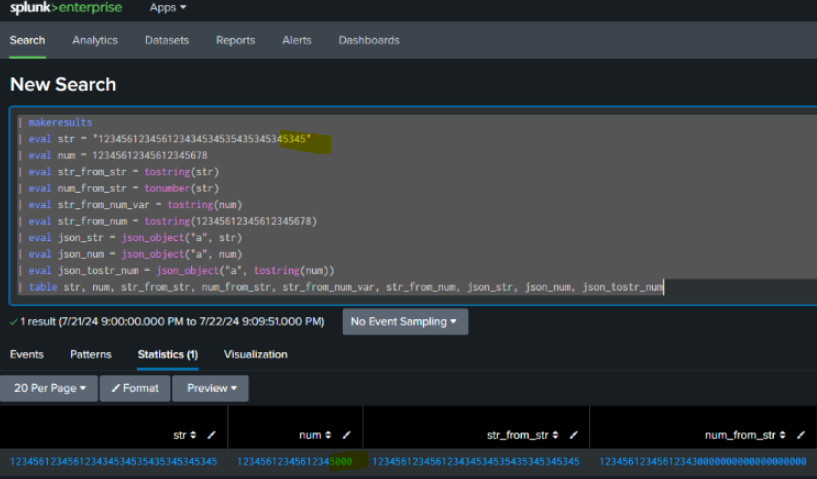
Task: Expand the No Event Sampling dropdown
Action: tap(405, 322)
